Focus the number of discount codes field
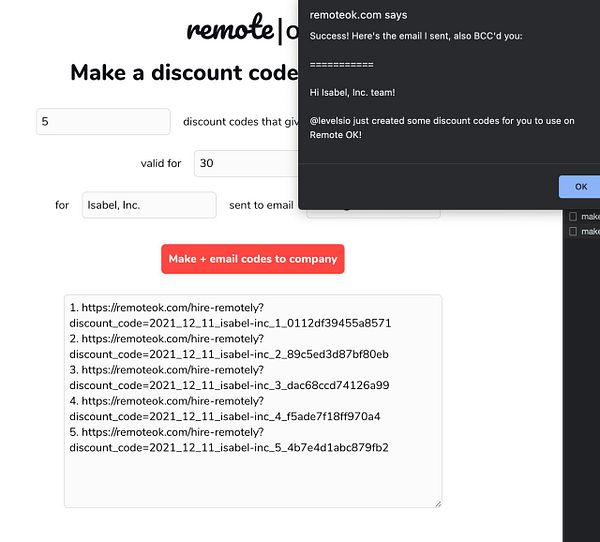The width and height of the screenshot is (600, 542). point(103,122)
